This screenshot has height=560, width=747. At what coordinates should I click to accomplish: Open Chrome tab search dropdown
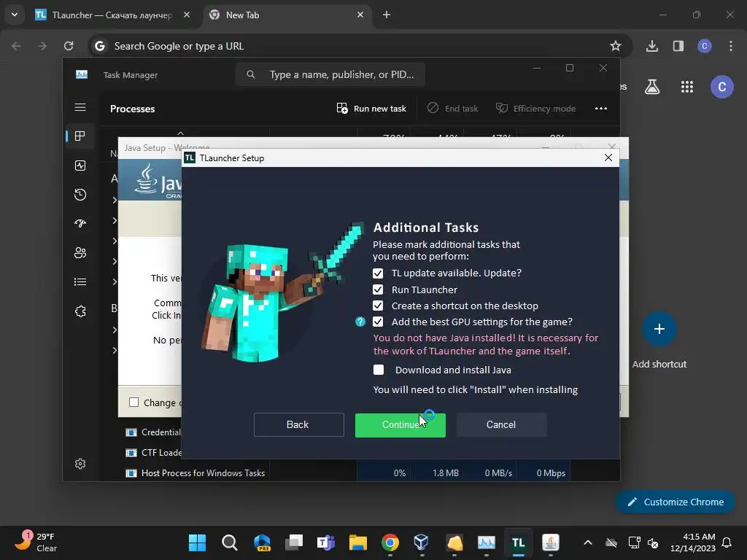(15, 15)
